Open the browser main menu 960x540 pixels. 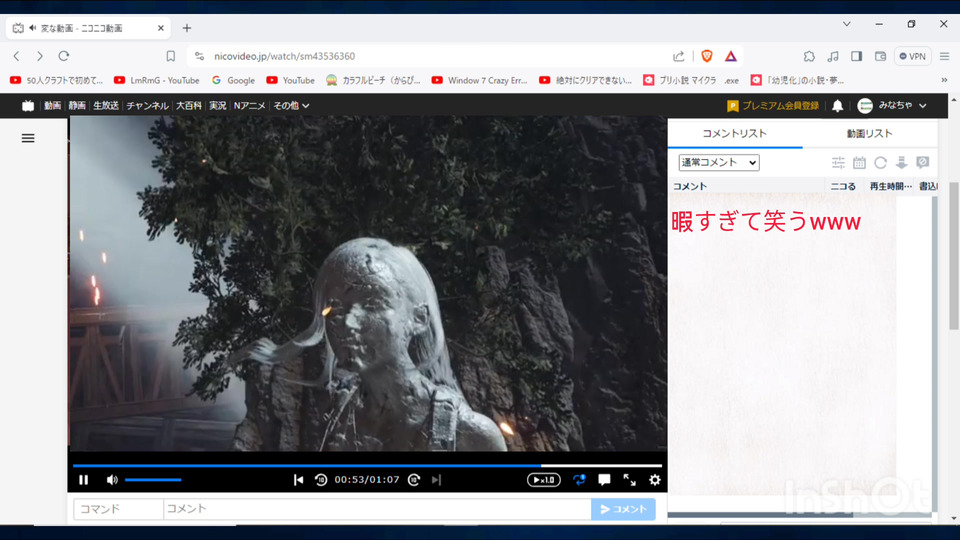coord(945,56)
